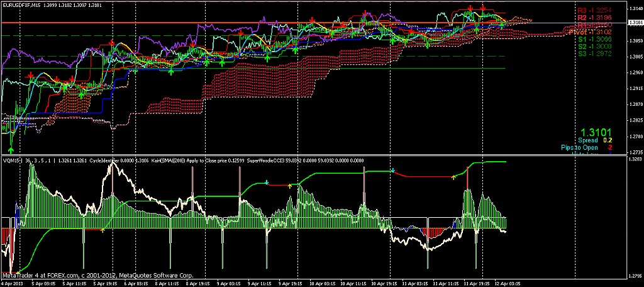Click the rightmost red down arrow at chart top
Screen dimensions: 644x287
483,8
